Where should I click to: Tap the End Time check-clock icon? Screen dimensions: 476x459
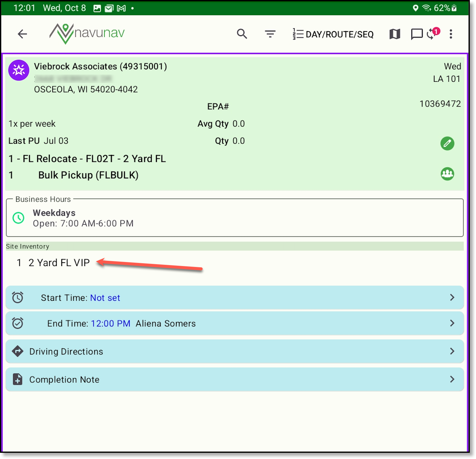(x=18, y=323)
